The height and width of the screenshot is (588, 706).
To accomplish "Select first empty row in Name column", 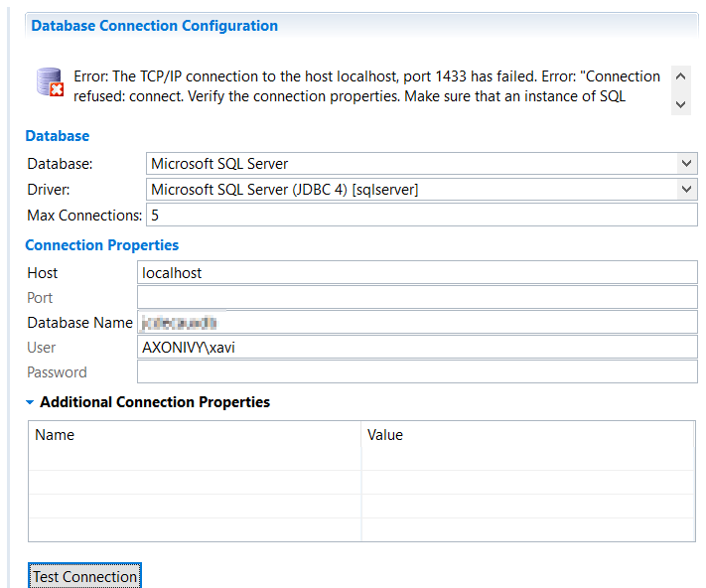I will pyautogui.click(x=195, y=459).
